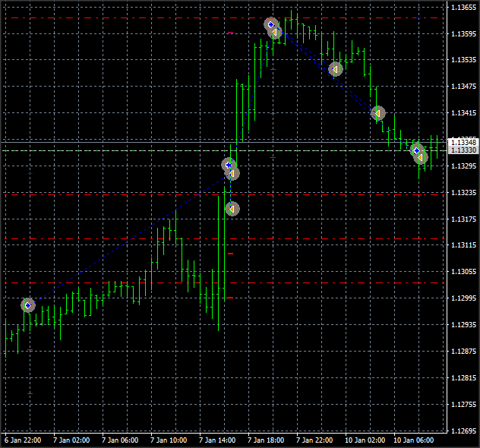Select the orange exit arrow just under the 1.13295 entry
The height and width of the screenshot is (448, 480).
pos(232,174)
